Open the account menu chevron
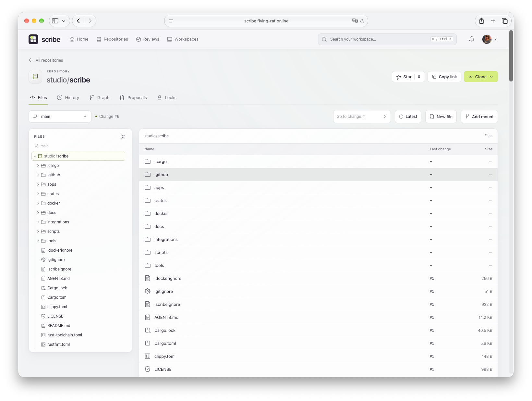The height and width of the screenshot is (401, 532). pyautogui.click(x=496, y=39)
